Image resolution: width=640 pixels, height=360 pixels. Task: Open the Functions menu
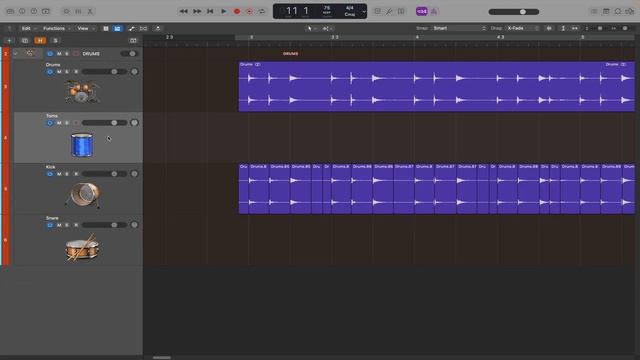tap(56, 28)
